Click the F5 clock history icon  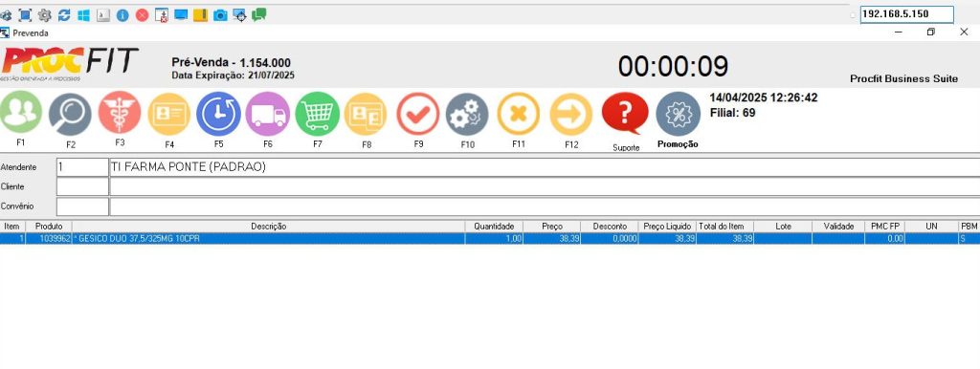coord(218,114)
